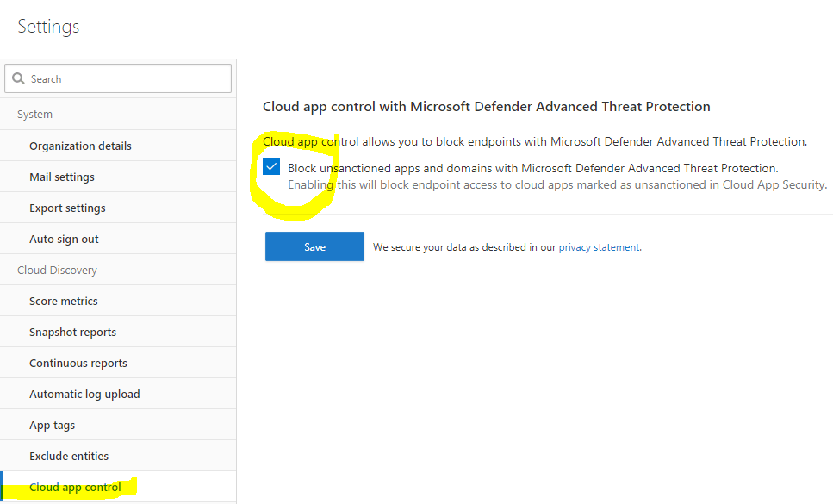Click the Block unsanctioned apps label text
The width and height of the screenshot is (833, 504).
pos(532,168)
